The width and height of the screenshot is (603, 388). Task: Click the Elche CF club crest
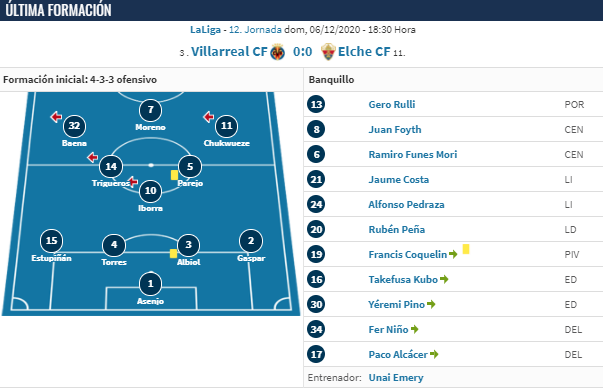(328, 52)
